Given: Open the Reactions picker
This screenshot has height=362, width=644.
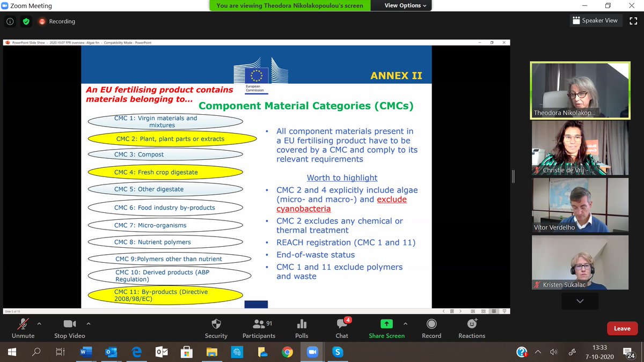Looking at the screenshot, I should [471, 328].
